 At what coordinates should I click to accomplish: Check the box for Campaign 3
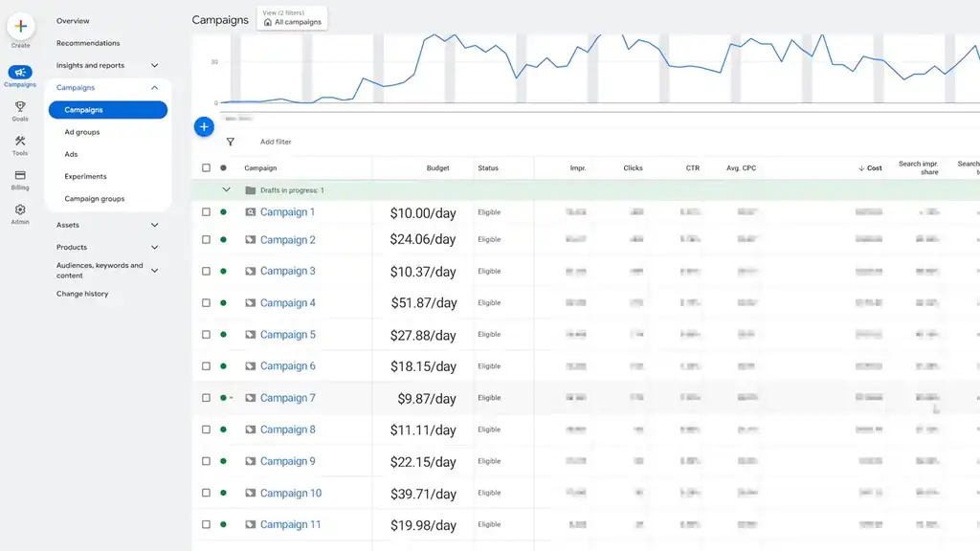(207, 271)
